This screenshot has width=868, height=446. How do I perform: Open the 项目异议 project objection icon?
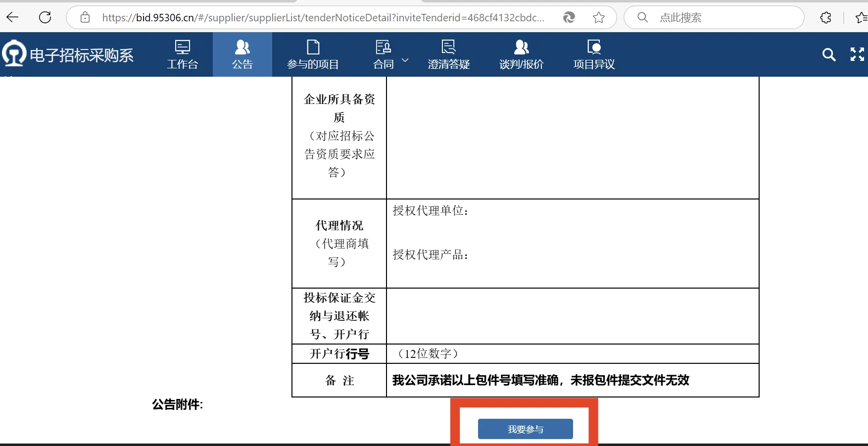pos(593,54)
